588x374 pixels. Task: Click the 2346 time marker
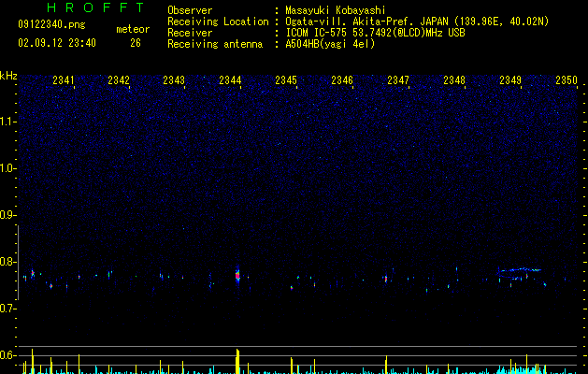pos(342,80)
